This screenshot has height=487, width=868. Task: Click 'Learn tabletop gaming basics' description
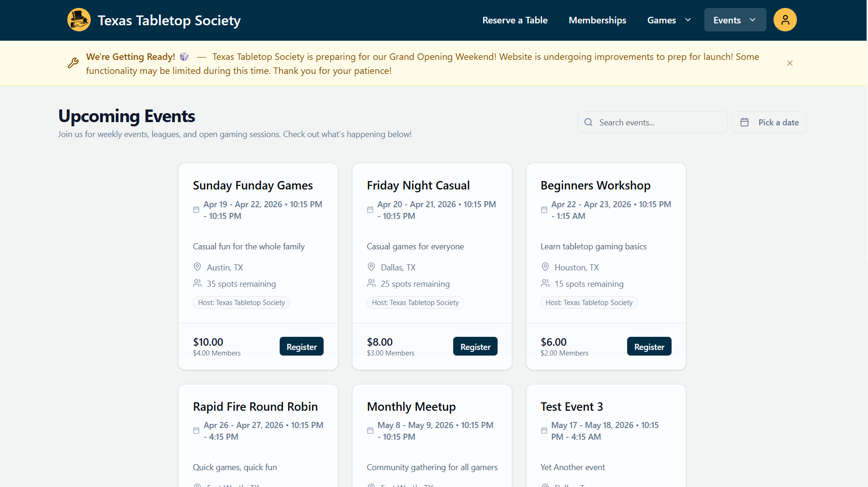pos(593,247)
